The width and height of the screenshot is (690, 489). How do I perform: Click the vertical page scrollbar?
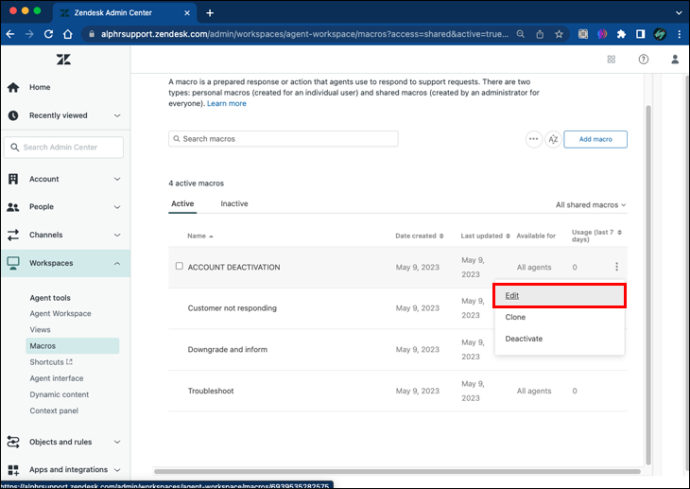coord(648,285)
